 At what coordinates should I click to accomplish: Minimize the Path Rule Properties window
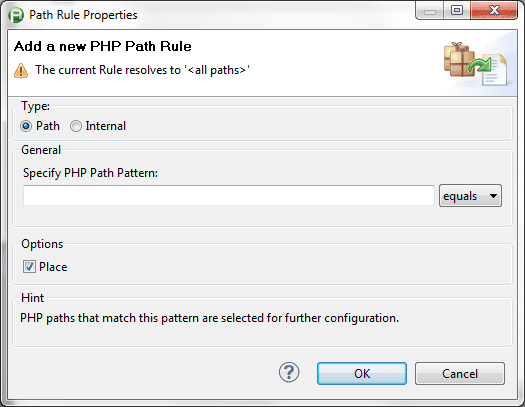pos(430,10)
